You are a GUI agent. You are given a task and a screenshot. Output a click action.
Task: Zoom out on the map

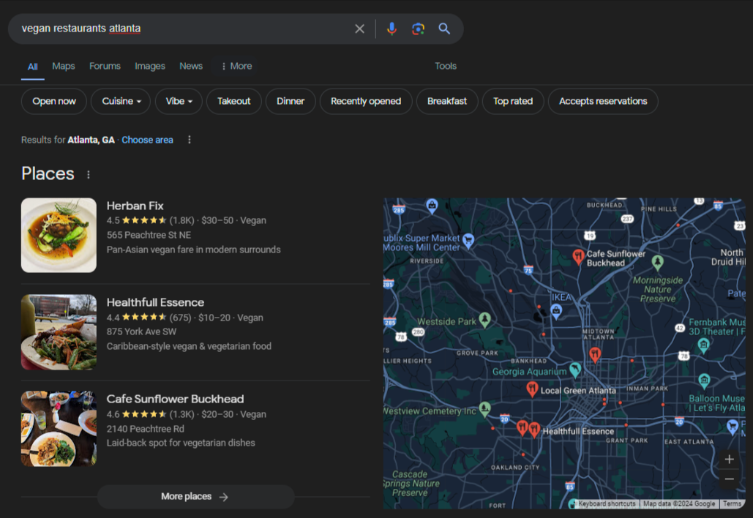tap(729, 479)
